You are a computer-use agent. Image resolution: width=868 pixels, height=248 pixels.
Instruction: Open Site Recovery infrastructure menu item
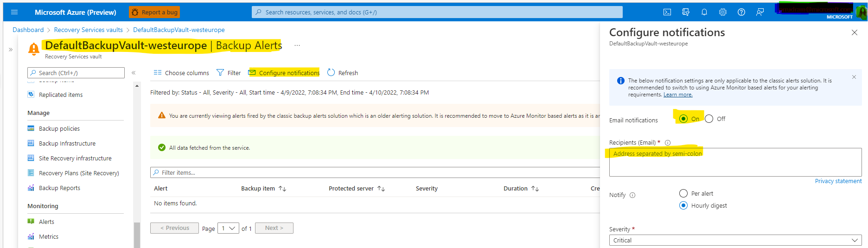point(75,158)
